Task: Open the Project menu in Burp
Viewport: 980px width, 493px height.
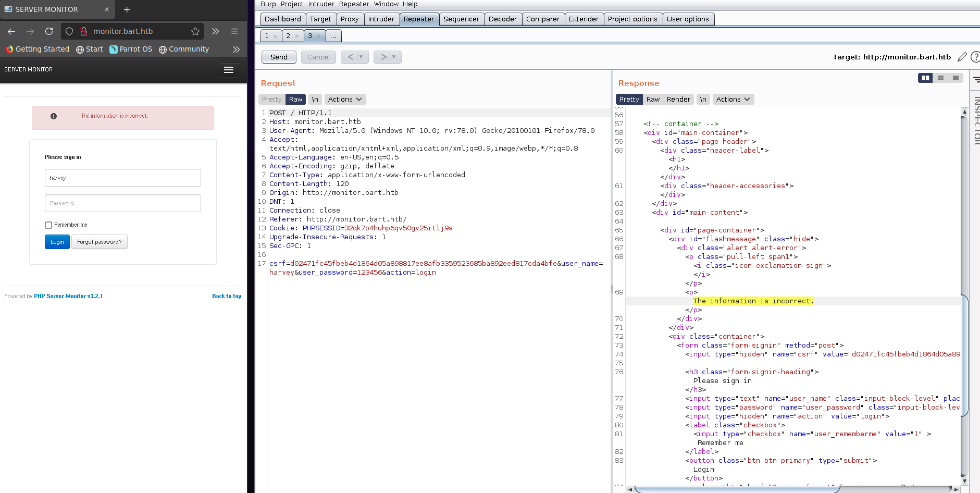Action: 292,4
